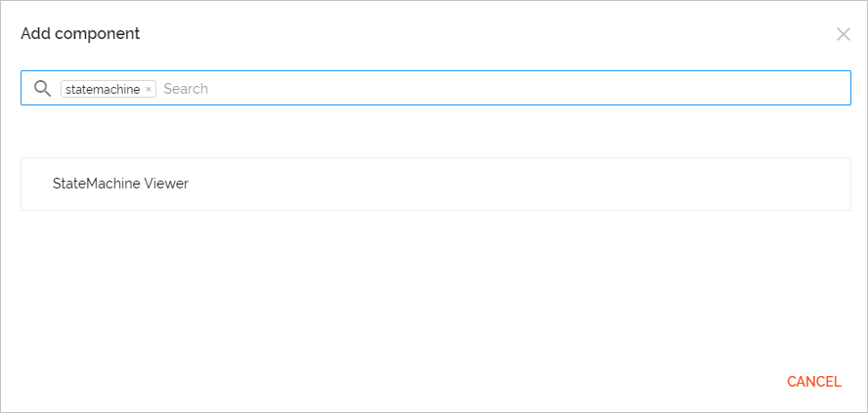The image size is (868, 413).
Task: Click the statemachine tag chip
Action: (x=103, y=89)
